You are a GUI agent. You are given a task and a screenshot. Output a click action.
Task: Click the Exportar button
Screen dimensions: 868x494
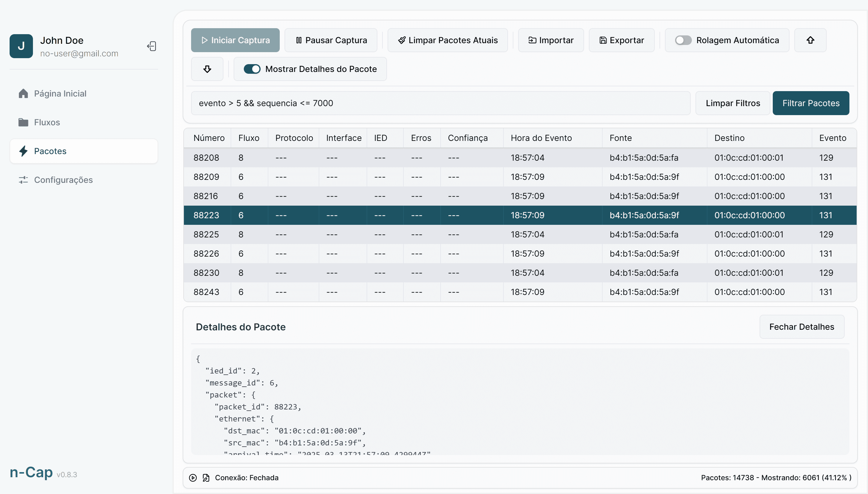click(x=621, y=40)
